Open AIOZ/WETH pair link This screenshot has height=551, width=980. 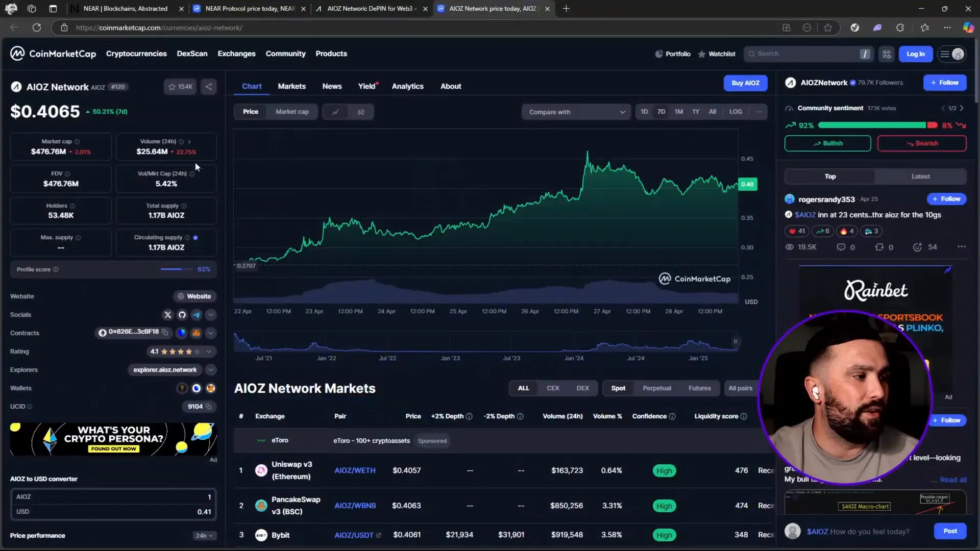tap(355, 470)
